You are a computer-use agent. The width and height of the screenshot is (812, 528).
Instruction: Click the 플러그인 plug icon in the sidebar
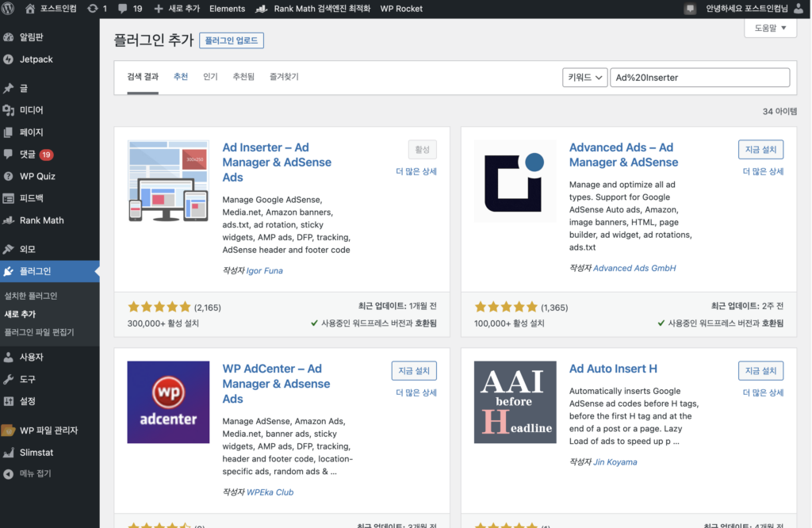[8, 271]
